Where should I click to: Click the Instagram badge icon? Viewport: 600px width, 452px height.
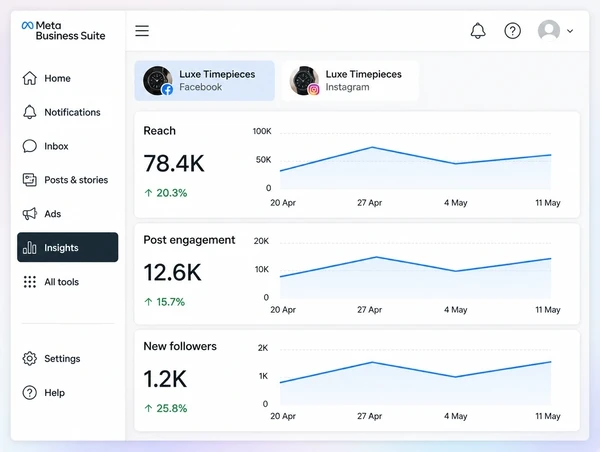(x=314, y=90)
